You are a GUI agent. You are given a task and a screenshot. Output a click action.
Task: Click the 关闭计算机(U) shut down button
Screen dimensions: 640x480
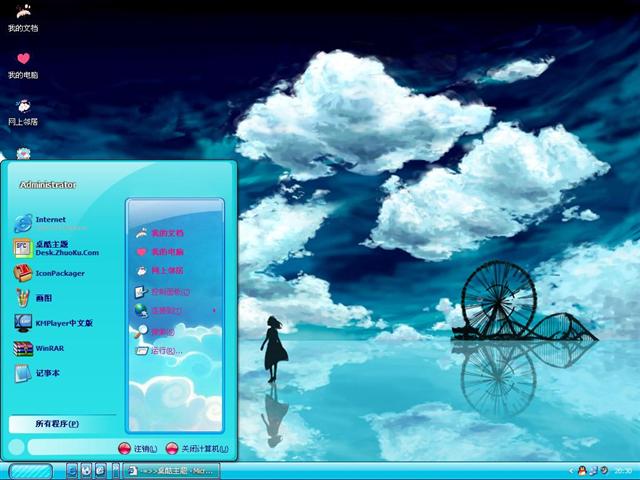point(197,449)
